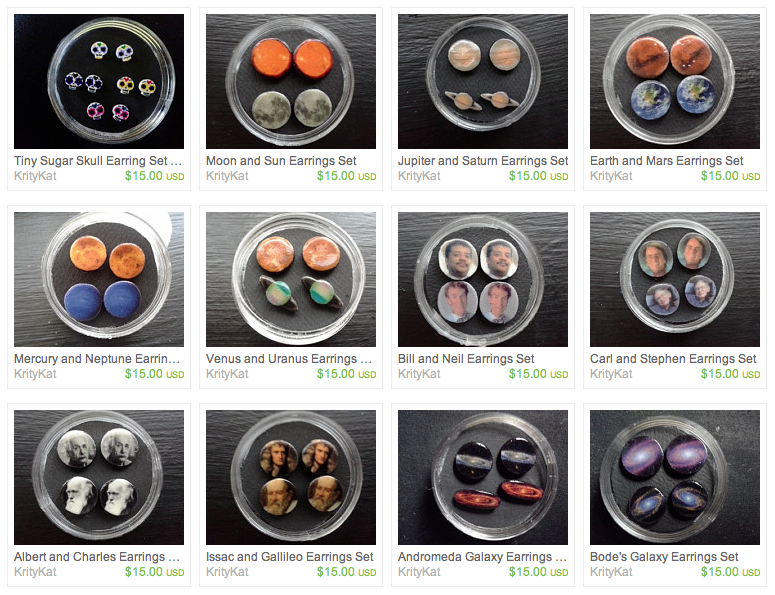Open the Venus and Uranus earrings photo
Viewport: 775px width, 595px height.
coord(291,279)
